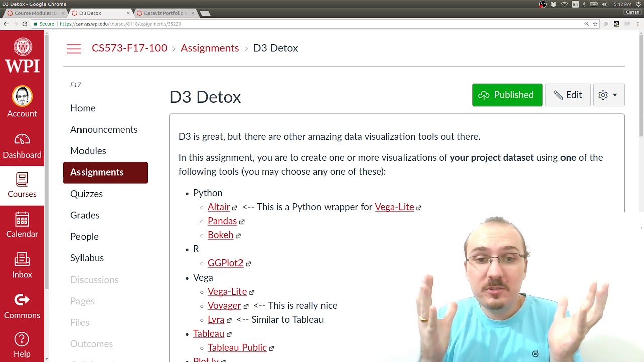Viewport: 644px width, 362px height.
Task: Click the En keyboard layout indicator
Action: coord(575,4)
